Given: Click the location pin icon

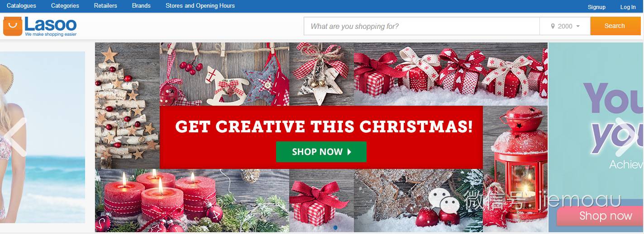Looking at the screenshot, I should point(553,26).
